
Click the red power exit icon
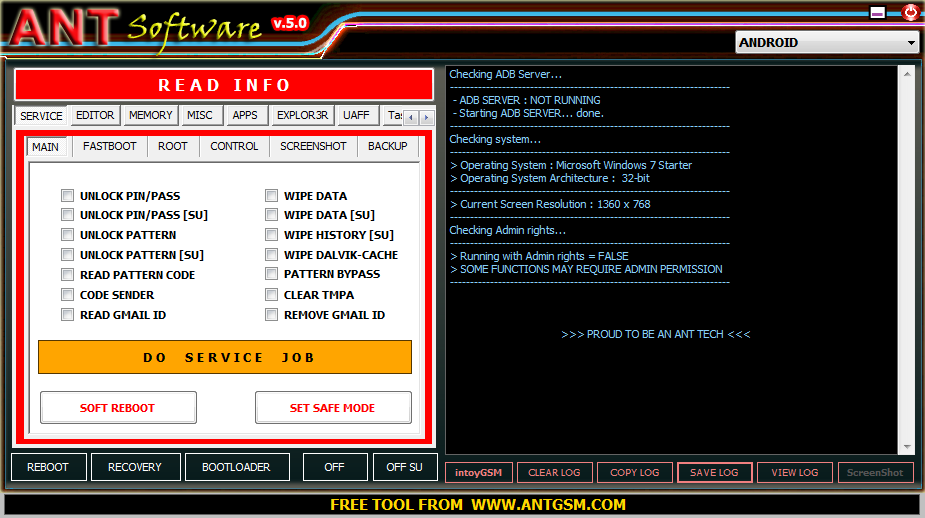pos(911,12)
